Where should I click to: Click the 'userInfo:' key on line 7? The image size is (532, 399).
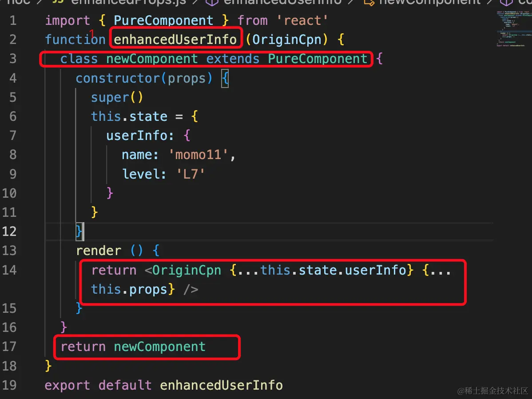pos(140,136)
